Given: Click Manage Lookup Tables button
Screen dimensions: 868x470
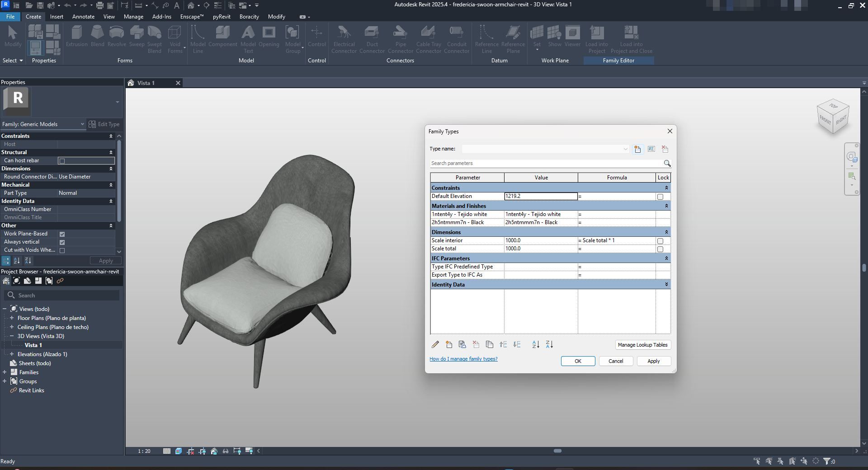Looking at the screenshot, I should click(x=642, y=345).
